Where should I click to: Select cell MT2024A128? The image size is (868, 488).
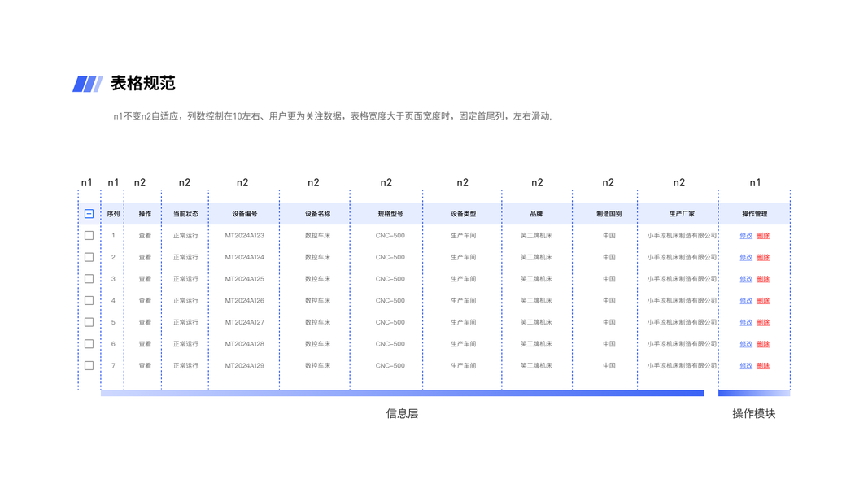tap(245, 344)
